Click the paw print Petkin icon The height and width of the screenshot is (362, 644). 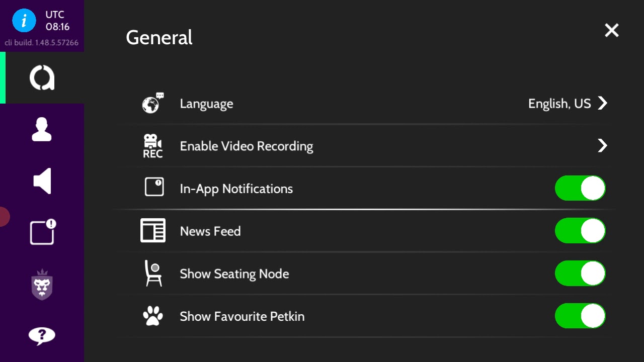[152, 316]
